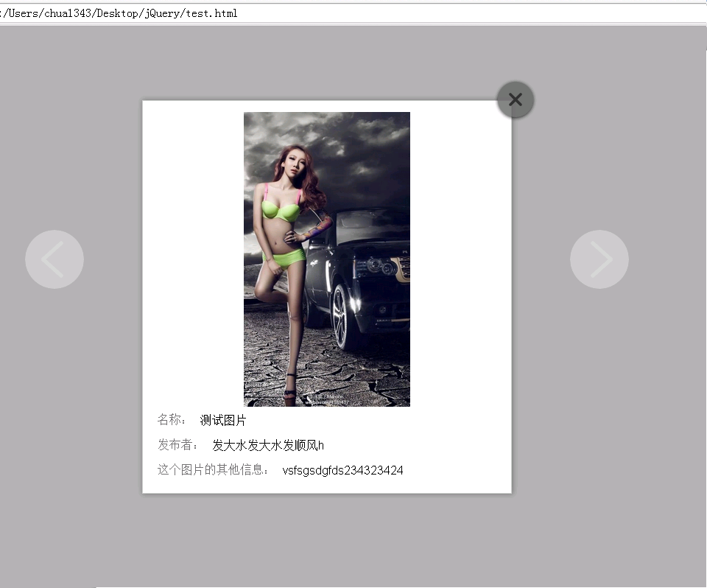Viewport: 707px width, 588px height.
Task: Select the publisher text '发大水发大水发顺风h'
Action: pyautogui.click(x=268, y=445)
